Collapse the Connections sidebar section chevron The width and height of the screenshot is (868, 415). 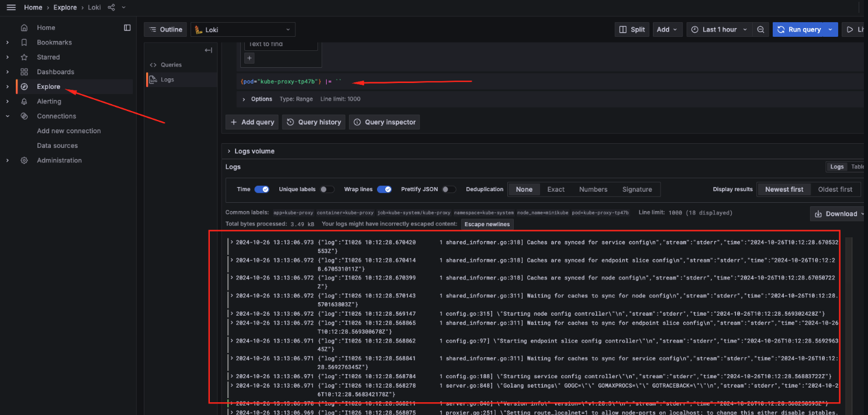pos(8,116)
